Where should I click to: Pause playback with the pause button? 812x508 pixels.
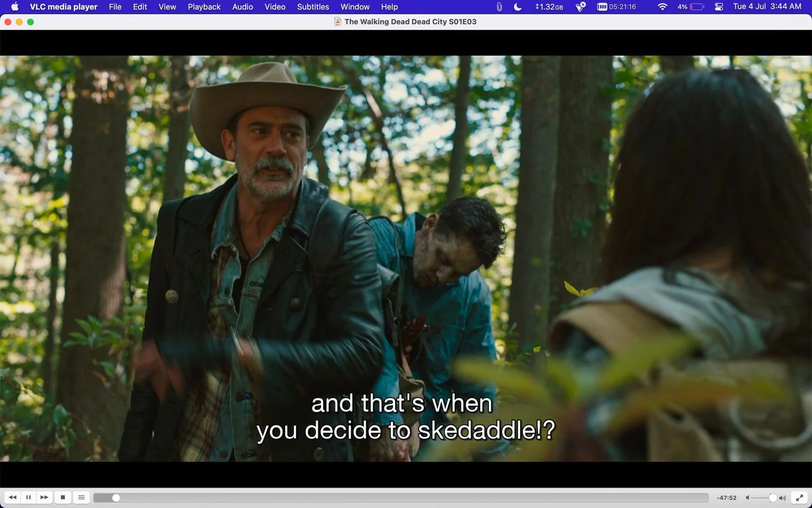coord(29,497)
